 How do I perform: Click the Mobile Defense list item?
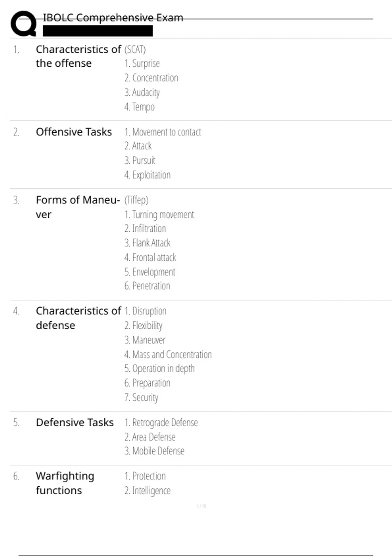[x=154, y=451]
